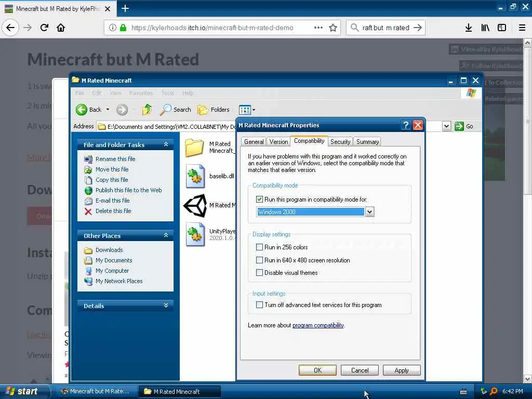
Task: Reload the page in Firefox
Action: 44,28
